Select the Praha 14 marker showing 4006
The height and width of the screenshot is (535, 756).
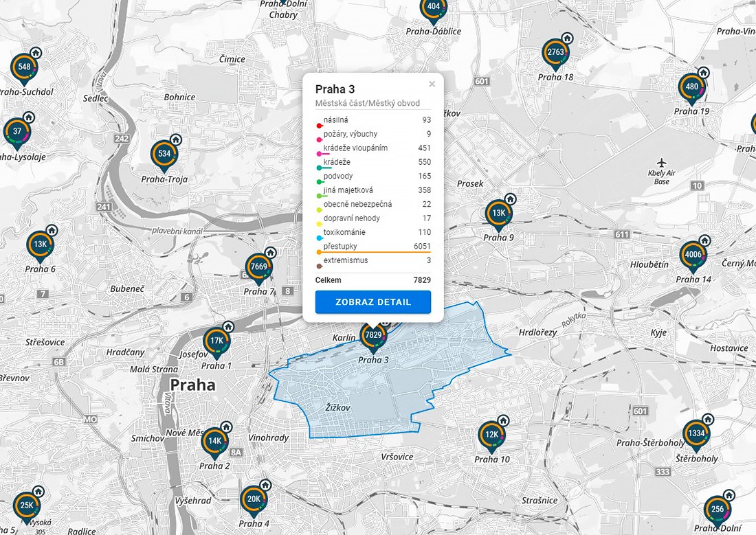tap(693, 255)
